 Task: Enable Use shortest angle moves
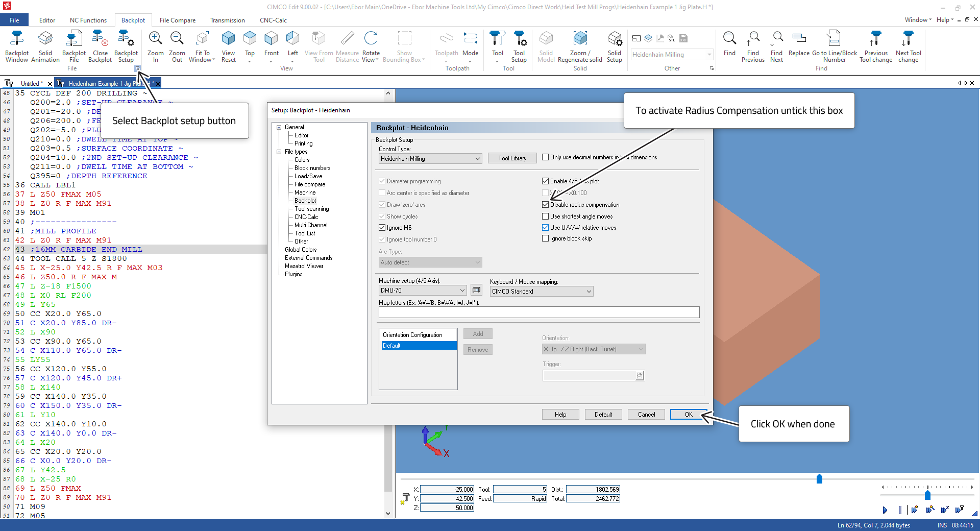coord(545,216)
